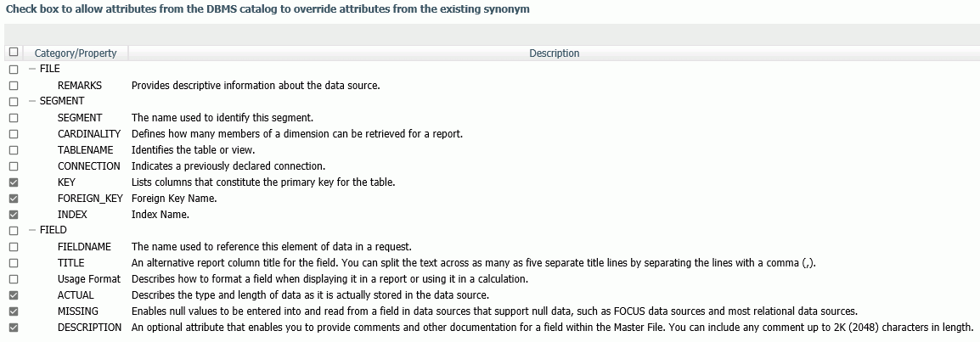Disable the DESCRIPTION checkbox
This screenshot has width=980, height=342.
pos(13,328)
